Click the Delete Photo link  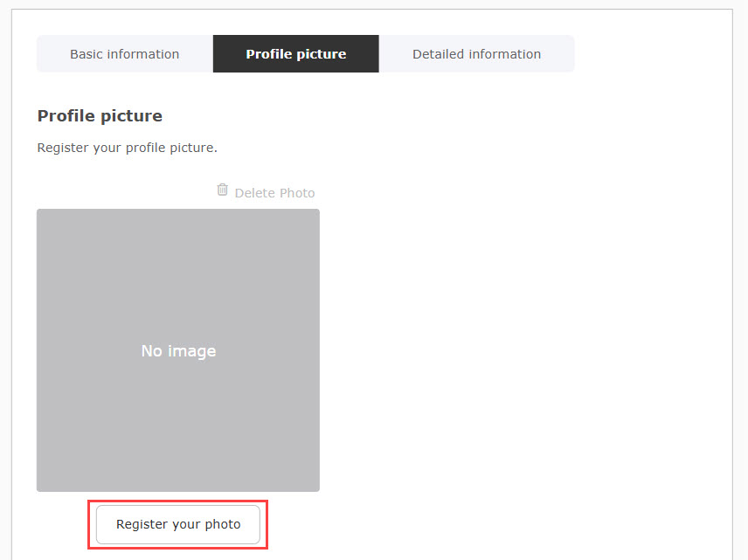pos(274,193)
